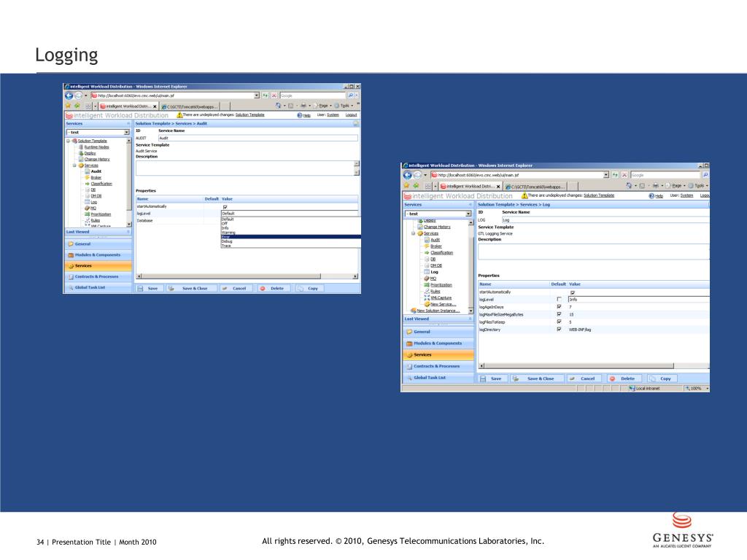Click the horizontal scrollbar in the Audit window properties
The image size is (747, 560).
(x=247, y=276)
